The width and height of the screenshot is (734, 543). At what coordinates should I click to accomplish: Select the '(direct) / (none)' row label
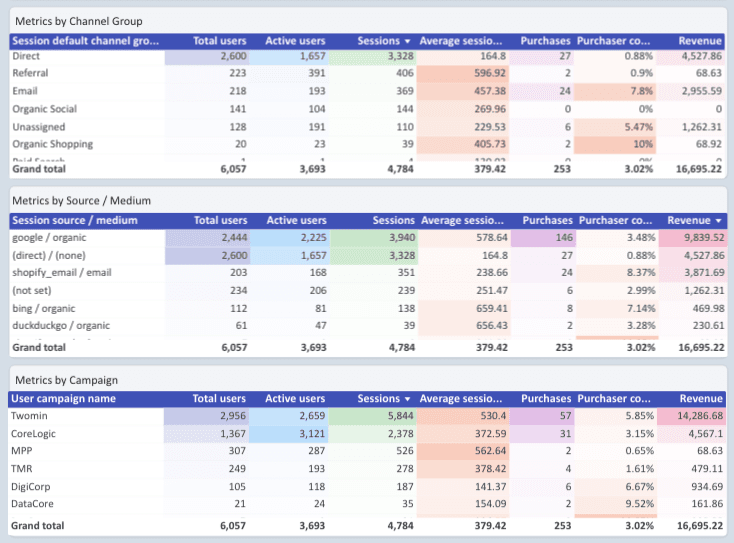[49, 256]
